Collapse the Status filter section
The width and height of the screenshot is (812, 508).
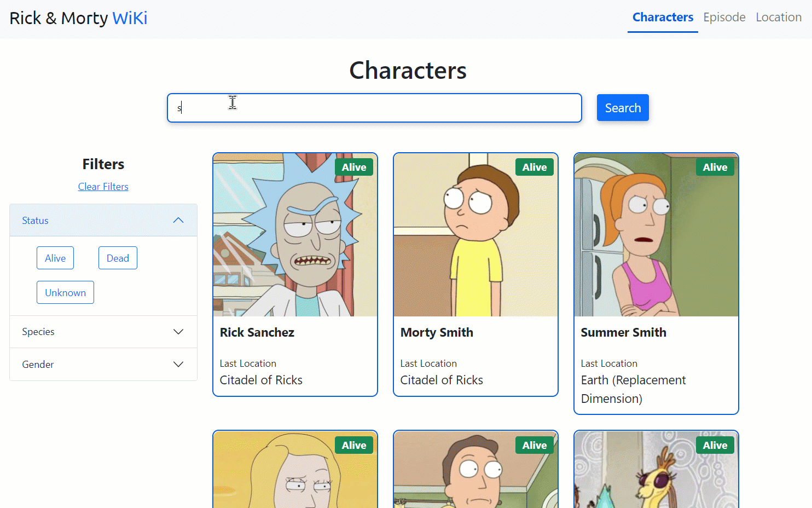pyautogui.click(x=103, y=221)
